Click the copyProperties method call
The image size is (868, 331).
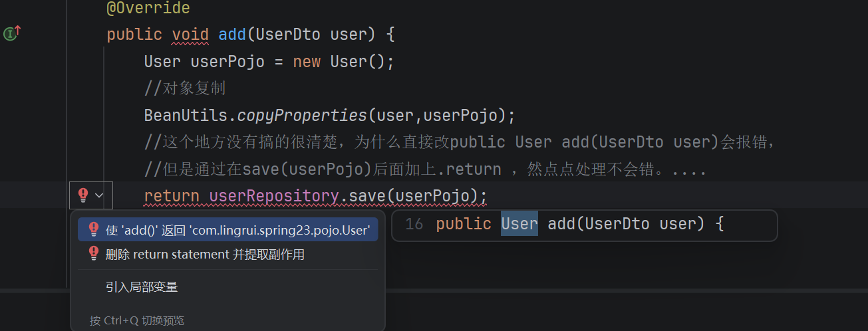coord(303,115)
